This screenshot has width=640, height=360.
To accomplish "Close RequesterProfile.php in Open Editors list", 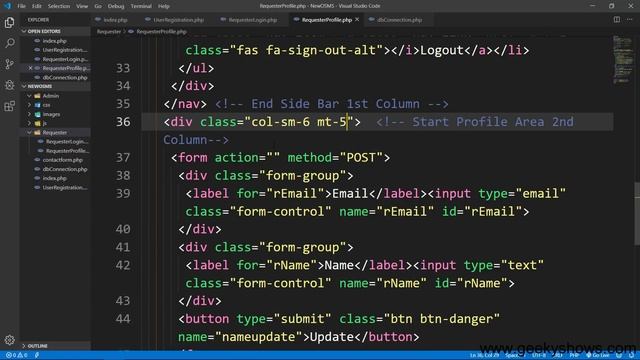I will point(30,68).
